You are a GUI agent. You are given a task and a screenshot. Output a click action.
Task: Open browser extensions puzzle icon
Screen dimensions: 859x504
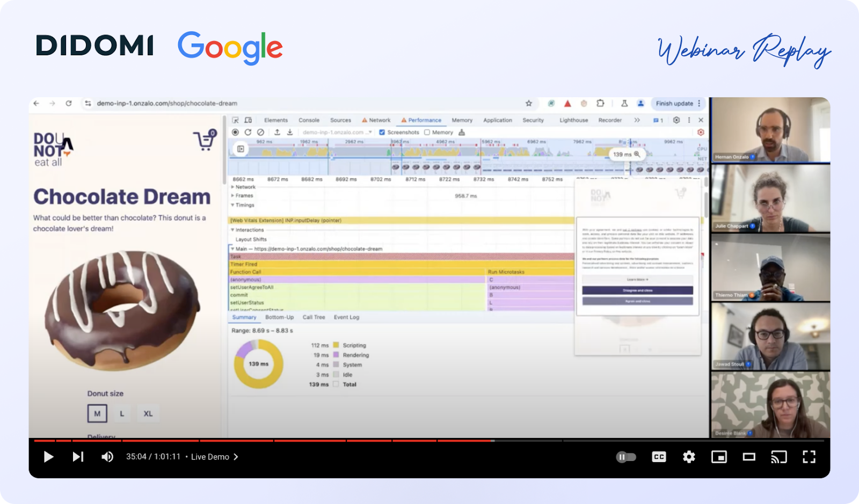coord(600,103)
